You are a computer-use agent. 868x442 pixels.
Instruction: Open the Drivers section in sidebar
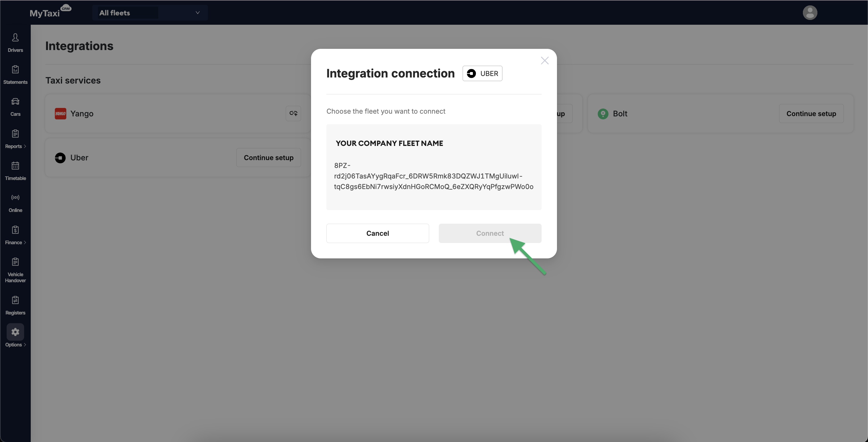(15, 43)
